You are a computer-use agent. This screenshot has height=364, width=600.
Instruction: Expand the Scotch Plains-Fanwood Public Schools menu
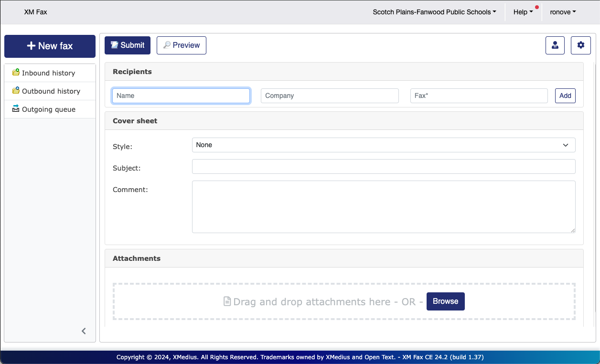[x=434, y=12]
